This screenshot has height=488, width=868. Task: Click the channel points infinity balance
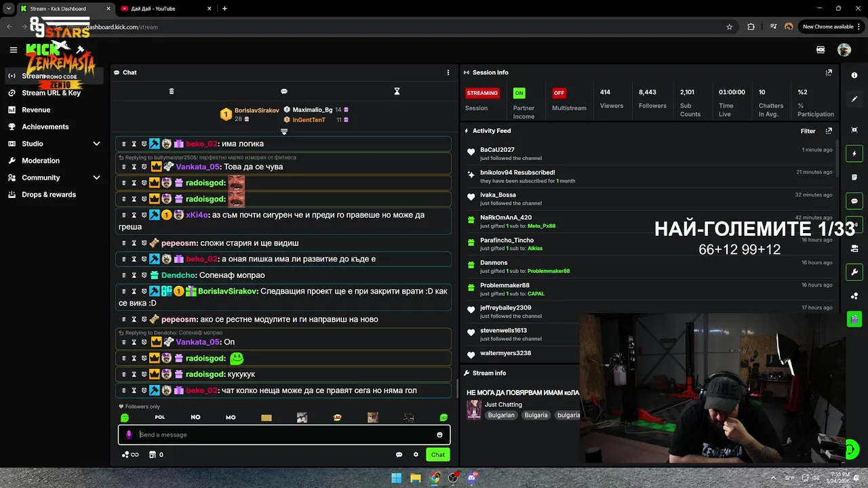(130, 455)
